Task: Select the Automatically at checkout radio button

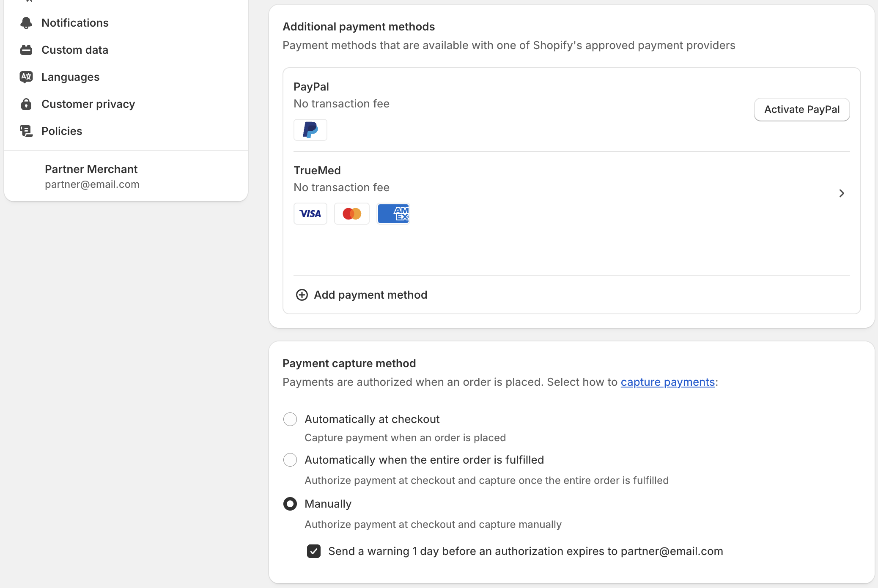Action: click(290, 419)
